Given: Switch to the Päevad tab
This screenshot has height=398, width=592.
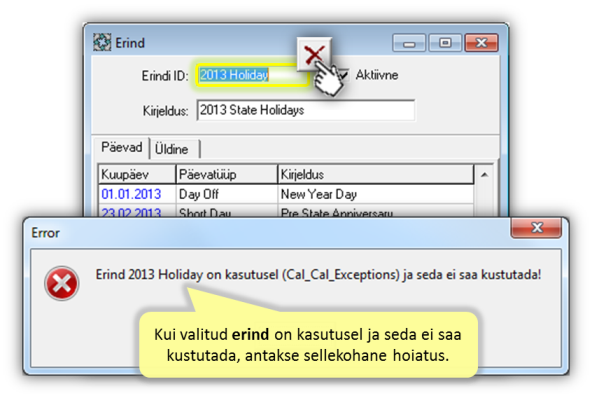Looking at the screenshot, I should [x=122, y=147].
